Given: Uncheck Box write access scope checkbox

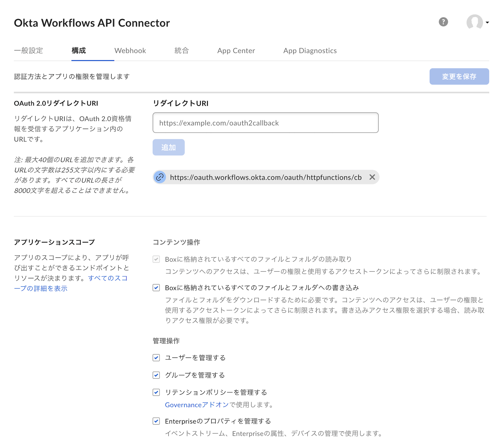Looking at the screenshot, I should click(x=156, y=288).
